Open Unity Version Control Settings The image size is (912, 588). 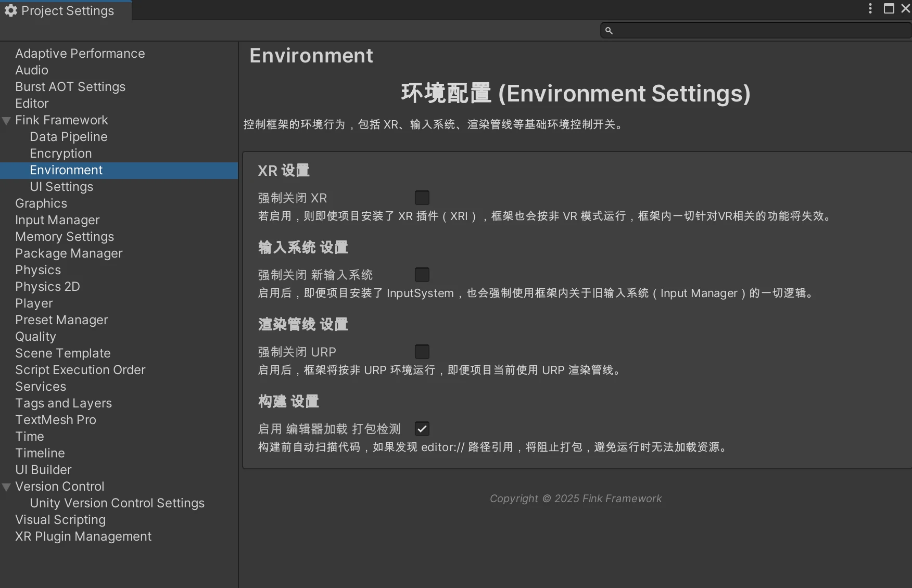117,503
